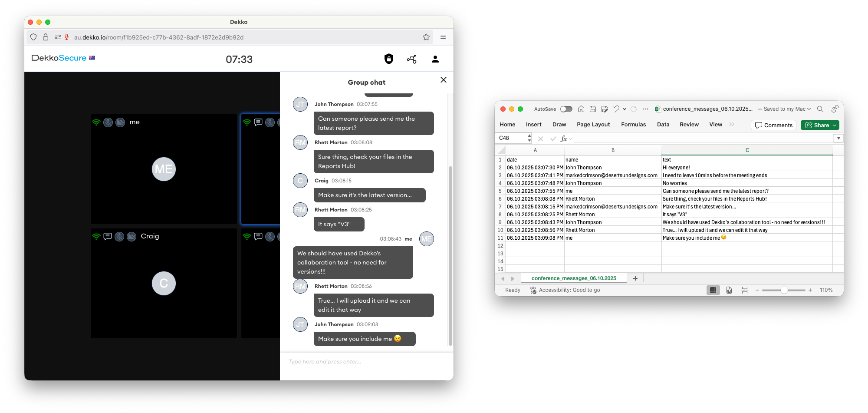This screenshot has width=868, height=413.
Task: Open the quick access toolbar ellipsis menu
Action: 645,109
